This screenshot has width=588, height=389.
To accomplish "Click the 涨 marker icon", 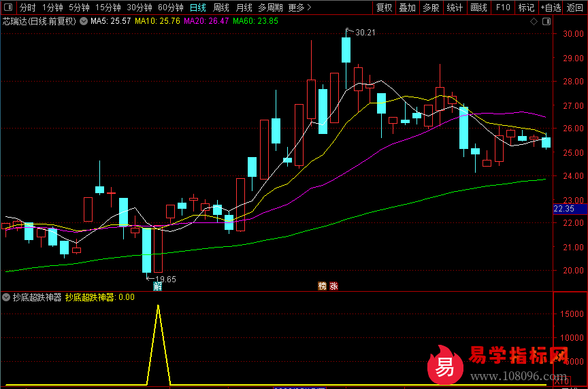I will [333, 286].
